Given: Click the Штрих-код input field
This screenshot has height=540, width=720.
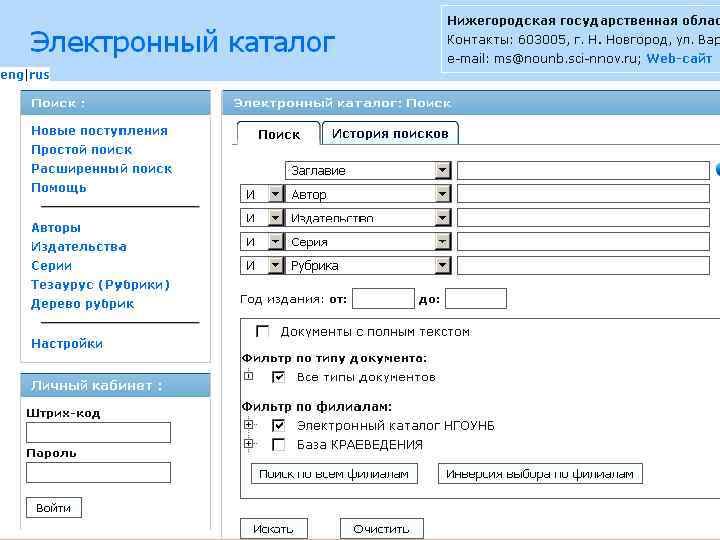Looking at the screenshot, I should (x=98, y=433).
